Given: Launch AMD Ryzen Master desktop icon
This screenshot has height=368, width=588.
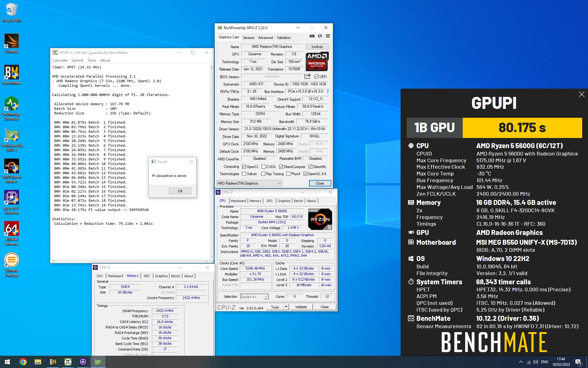Looking at the screenshot, I should (12, 171).
